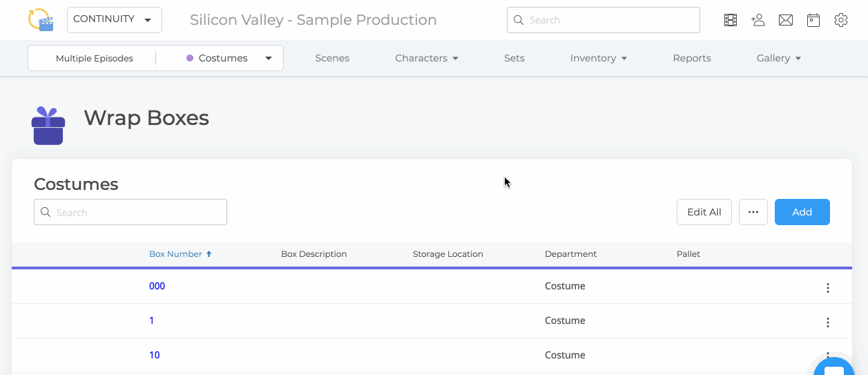868x375 pixels.
Task: Open row options menu for box 000
Action: pos(828,288)
